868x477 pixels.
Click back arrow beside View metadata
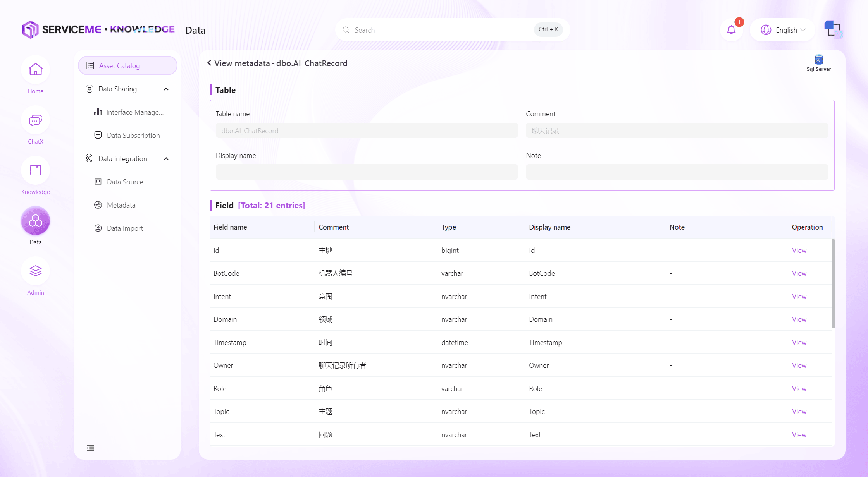tap(209, 63)
